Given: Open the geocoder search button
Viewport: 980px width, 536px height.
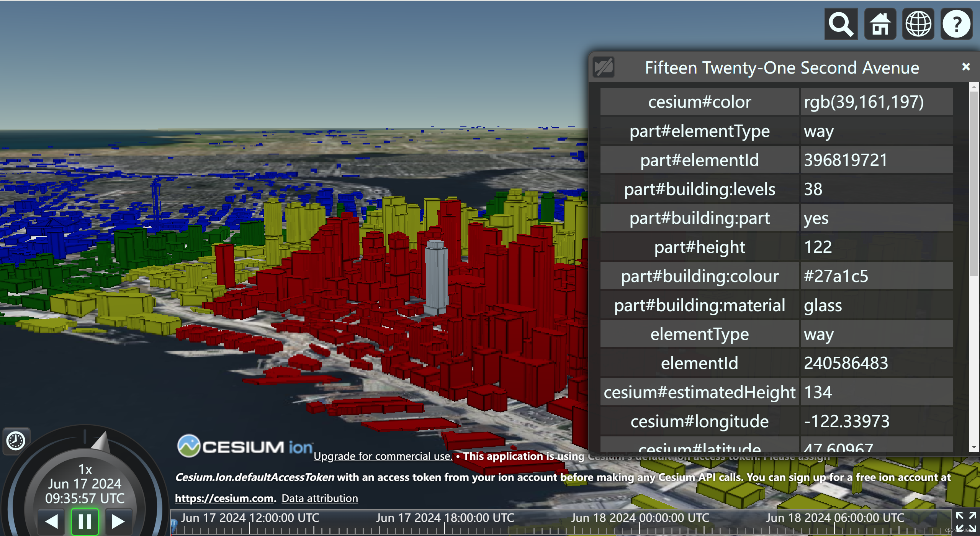Looking at the screenshot, I should pyautogui.click(x=841, y=24).
